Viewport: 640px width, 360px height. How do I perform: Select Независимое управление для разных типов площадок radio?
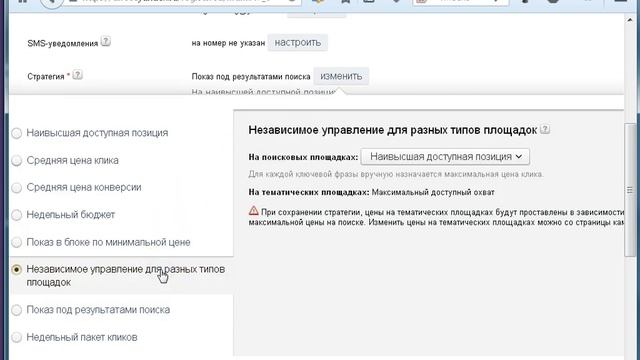[17, 269]
